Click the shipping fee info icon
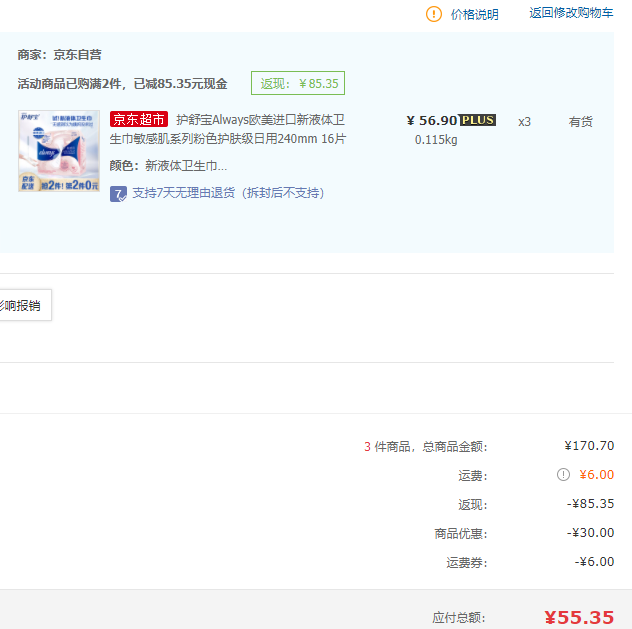This screenshot has height=629, width=632. click(563, 475)
